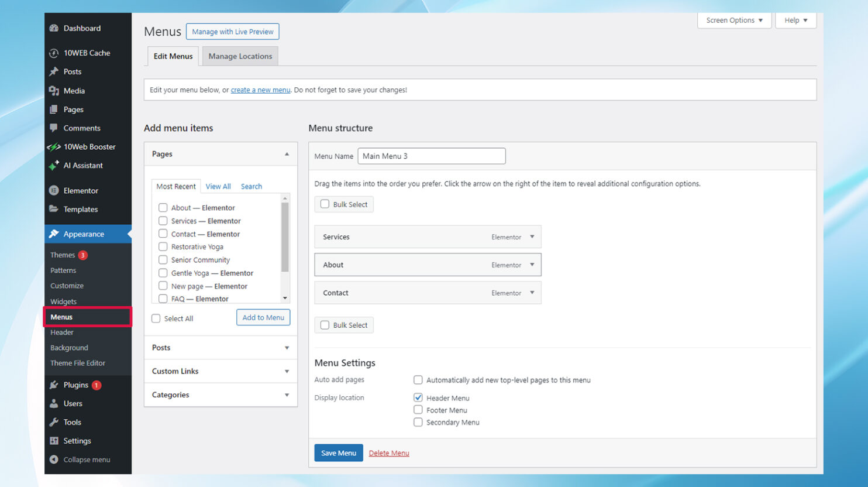Click the create a new menu link
The image size is (868, 487).
tap(260, 90)
